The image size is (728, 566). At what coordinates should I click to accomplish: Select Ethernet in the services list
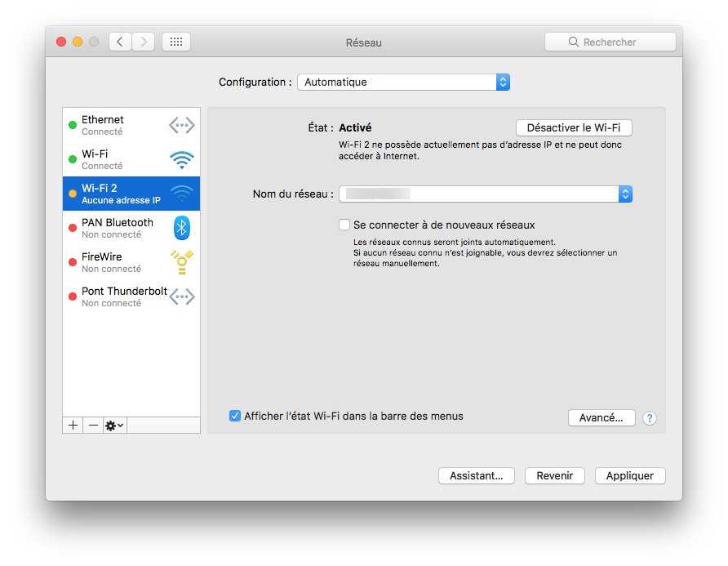pyautogui.click(x=131, y=125)
